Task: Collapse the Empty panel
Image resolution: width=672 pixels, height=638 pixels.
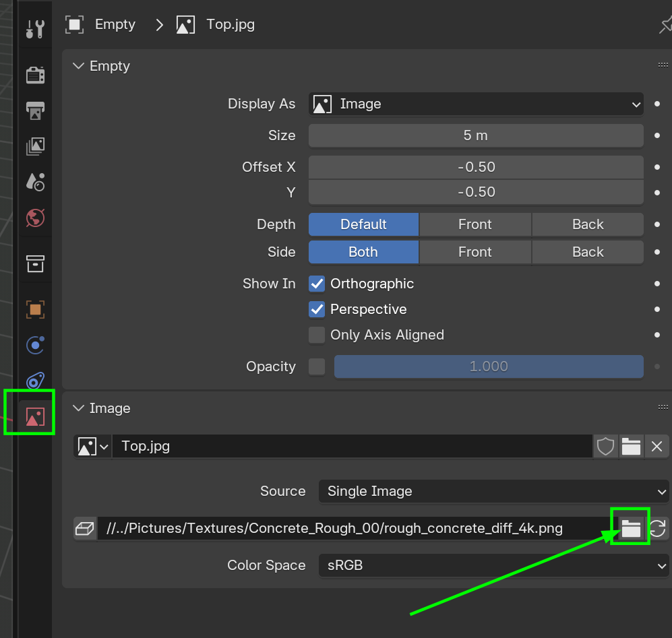Action: 79,66
